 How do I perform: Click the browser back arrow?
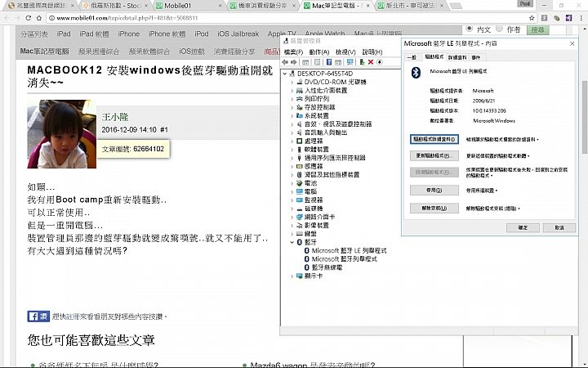coord(7,18)
